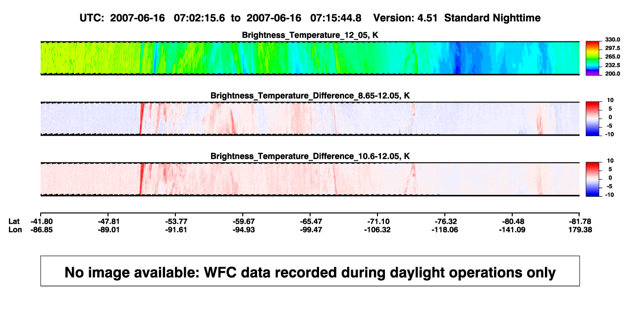The height and width of the screenshot is (330, 644).
Task: Click the Brightness_Temperature_Difference_10.6-12.05 plot title
Action: tap(310, 156)
